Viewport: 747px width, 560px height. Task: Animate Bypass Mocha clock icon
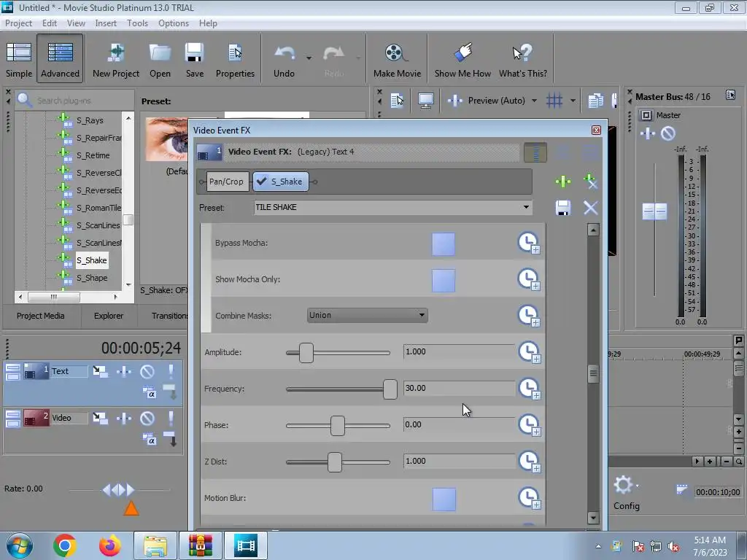[529, 243]
